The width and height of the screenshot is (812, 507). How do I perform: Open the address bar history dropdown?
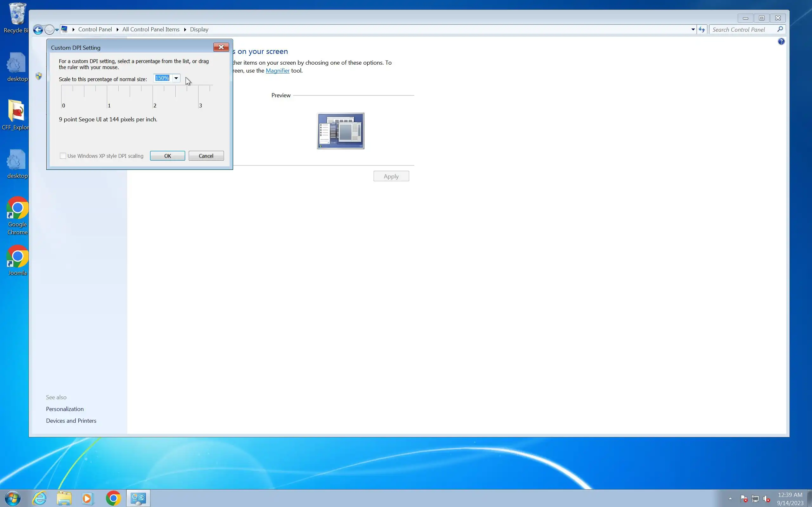tap(693, 30)
